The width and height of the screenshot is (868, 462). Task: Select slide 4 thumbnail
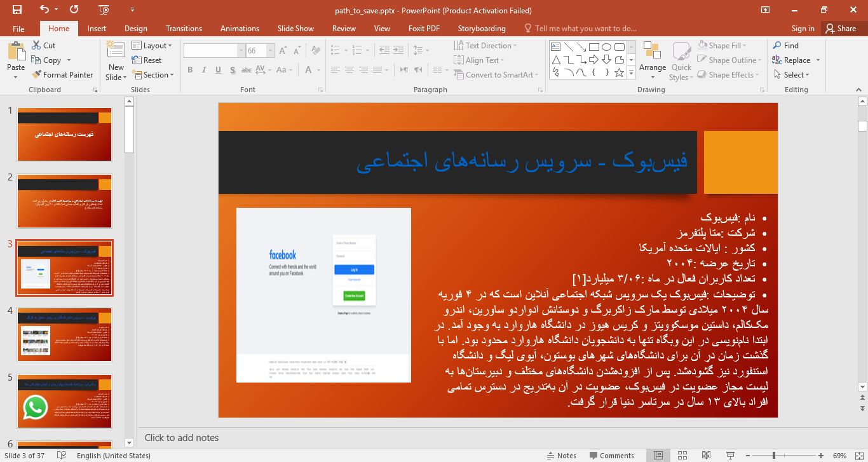pos(65,334)
